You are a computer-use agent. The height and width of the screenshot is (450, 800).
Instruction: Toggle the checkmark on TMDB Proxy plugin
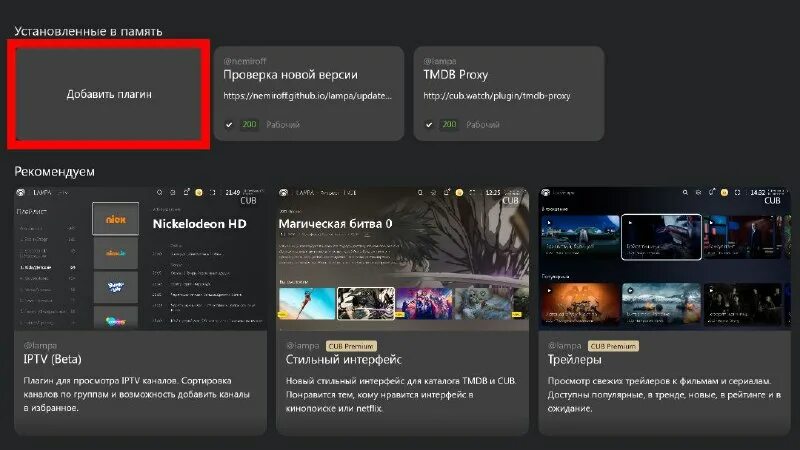tap(429, 124)
